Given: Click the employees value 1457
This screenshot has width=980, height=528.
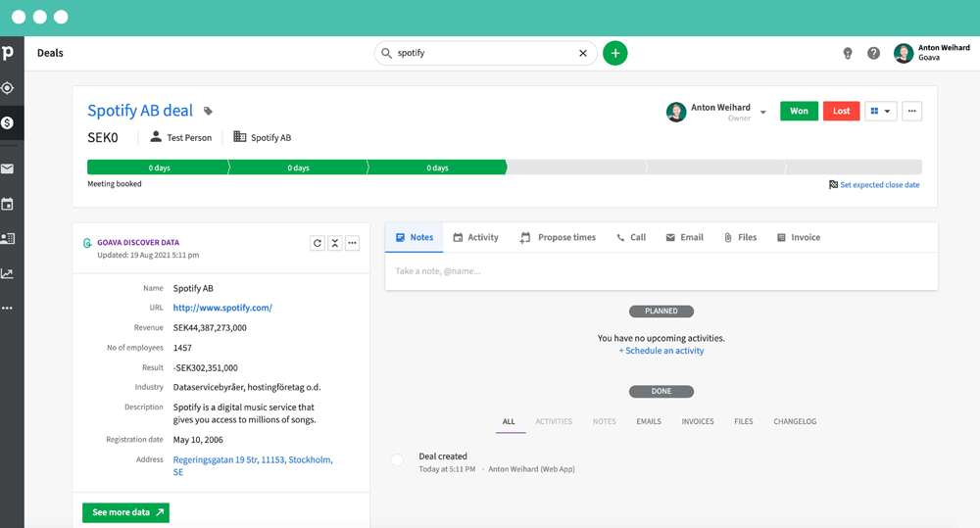Looking at the screenshot, I should tap(182, 348).
